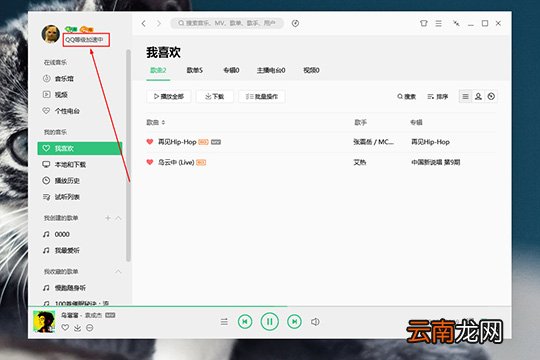Download the currently playing song
The width and height of the screenshot is (540, 360).
pyautogui.click(x=77, y=328)
